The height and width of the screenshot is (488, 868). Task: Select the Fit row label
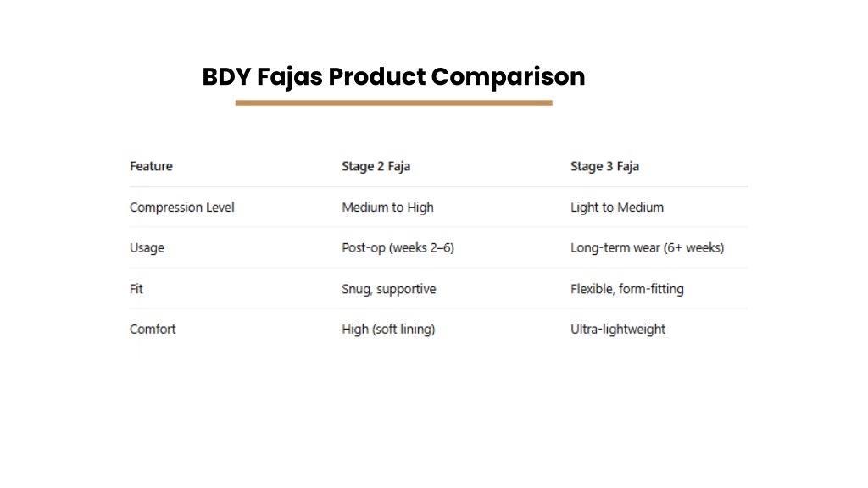[x=136, y=289]
